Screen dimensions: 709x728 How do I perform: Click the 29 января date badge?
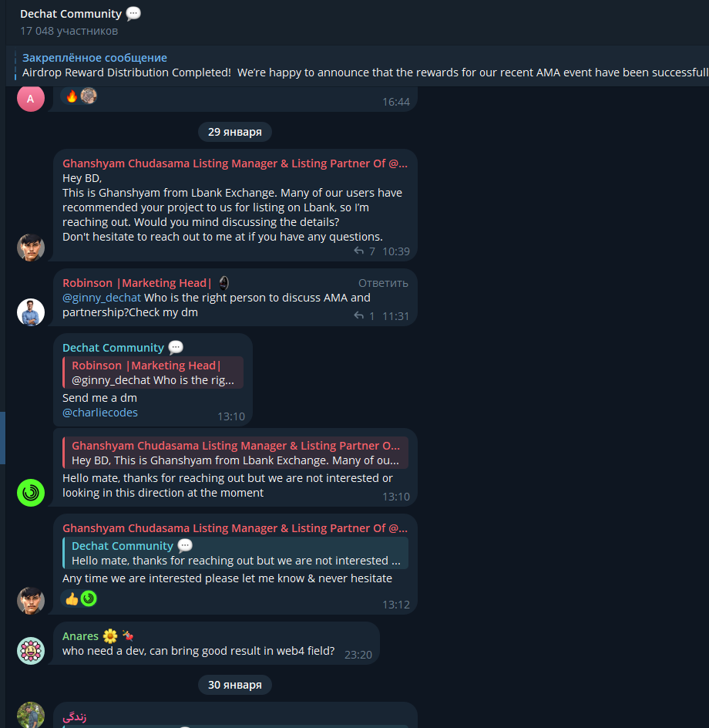(x=235, y=133)
